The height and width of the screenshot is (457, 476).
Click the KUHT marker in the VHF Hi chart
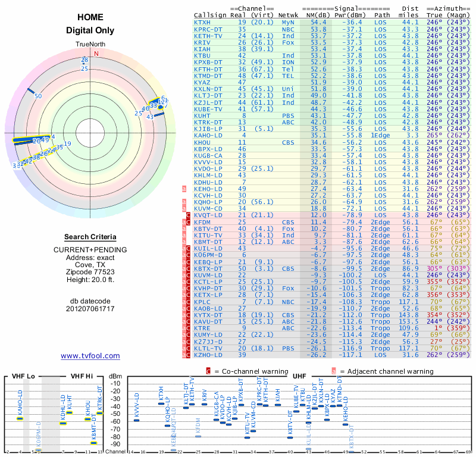click(70, 412)
